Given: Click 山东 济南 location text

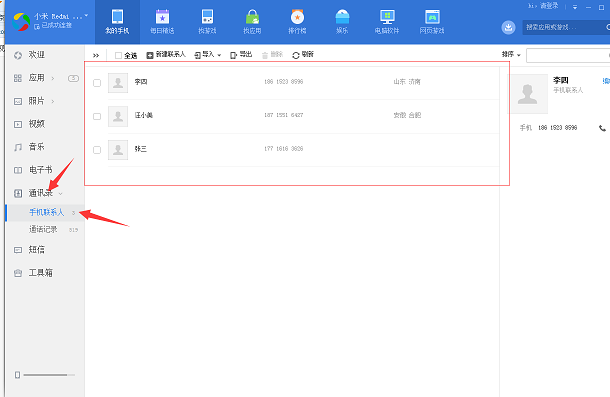Looking at the screenshot, I should [x=407, y=82].
